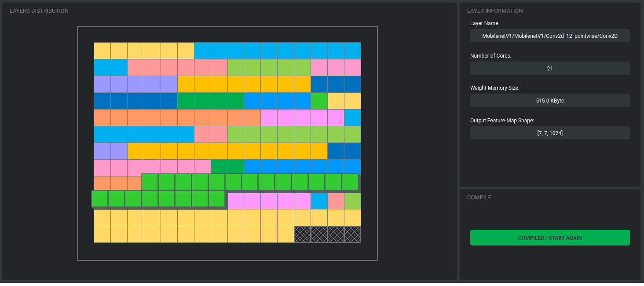This screenshot has width=644, height=286.
Task: Click the last highlighted green cell in the ninth row
Action: pyautogui.click(x=350, y=182)
